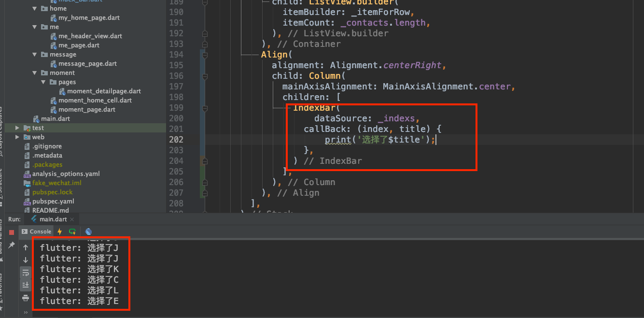Fold the IndexBar block at line 204

(x=205, y=161)
